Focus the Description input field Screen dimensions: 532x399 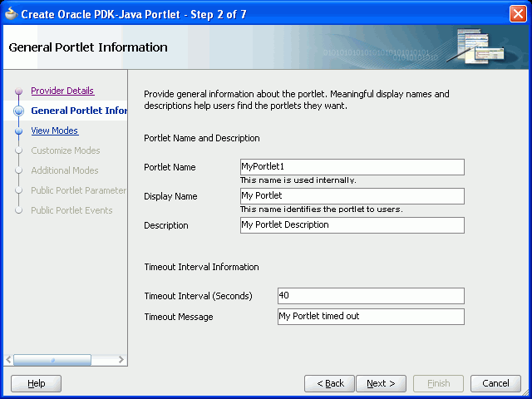(x=352, y=225)
